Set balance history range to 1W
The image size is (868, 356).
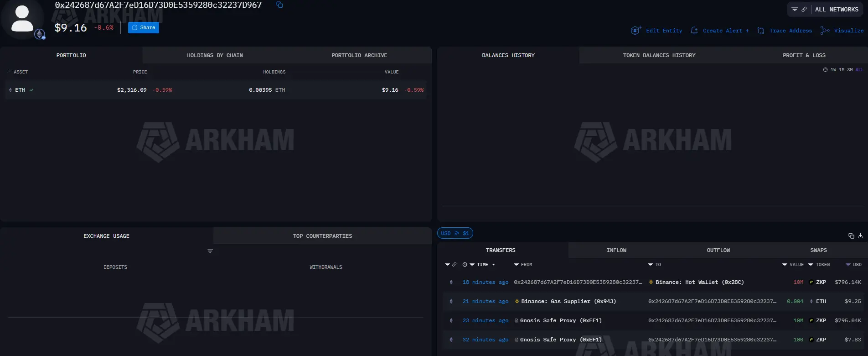tap(833, 70)
